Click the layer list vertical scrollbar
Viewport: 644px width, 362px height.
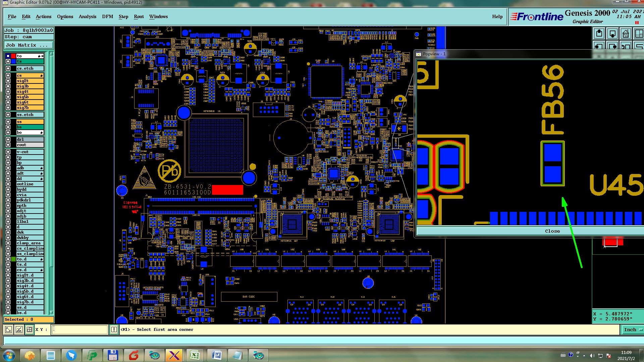pyautogui.click(x=51, y=183)
